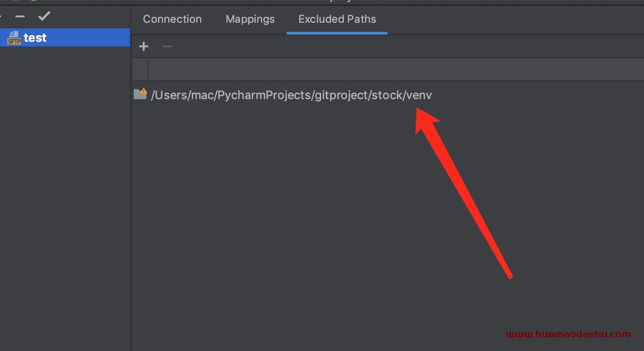This screenshot has height=351, width=644.
Task: Select the stock/venv excluded path row
Action: click(388, 95)
